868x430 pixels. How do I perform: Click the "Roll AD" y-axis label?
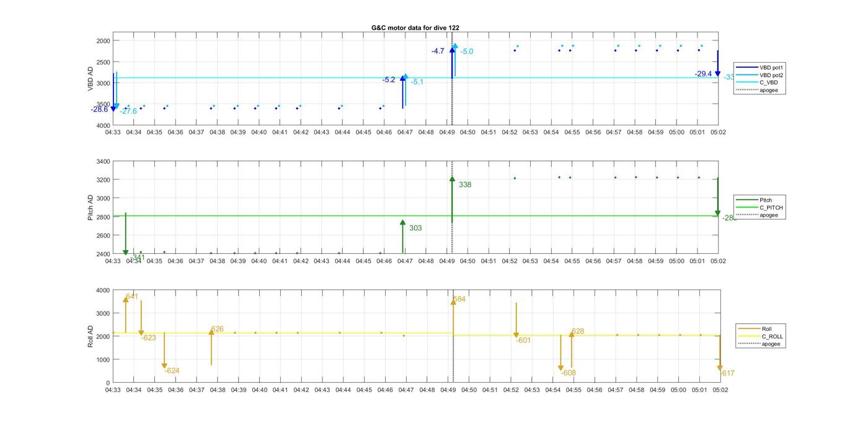pyautogui.click(x=91, y=336)
